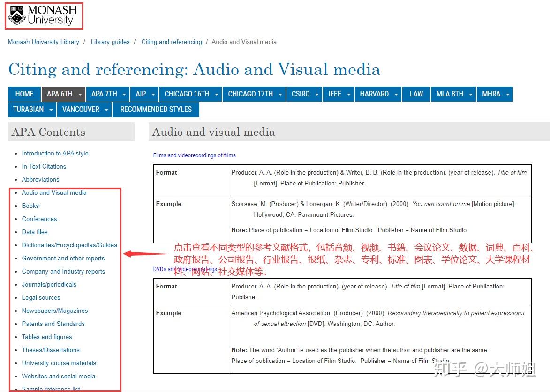Jump to Films and videorecordings of films
The width and height of the screenshot is (550, 392).
click(x=194, y=155)
